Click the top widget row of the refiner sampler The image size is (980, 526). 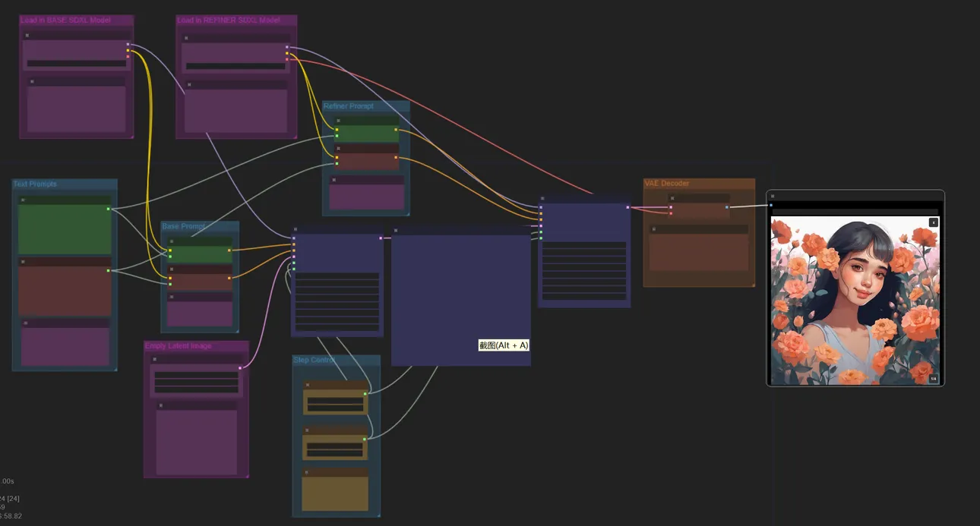pyautogui.click(x=584, y=246)
